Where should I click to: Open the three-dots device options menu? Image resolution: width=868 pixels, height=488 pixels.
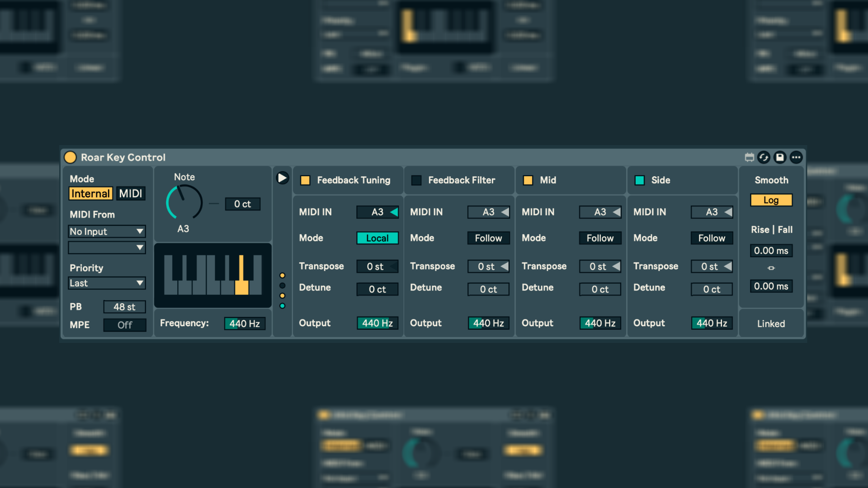pyautogui.click(x=796, y=157)
